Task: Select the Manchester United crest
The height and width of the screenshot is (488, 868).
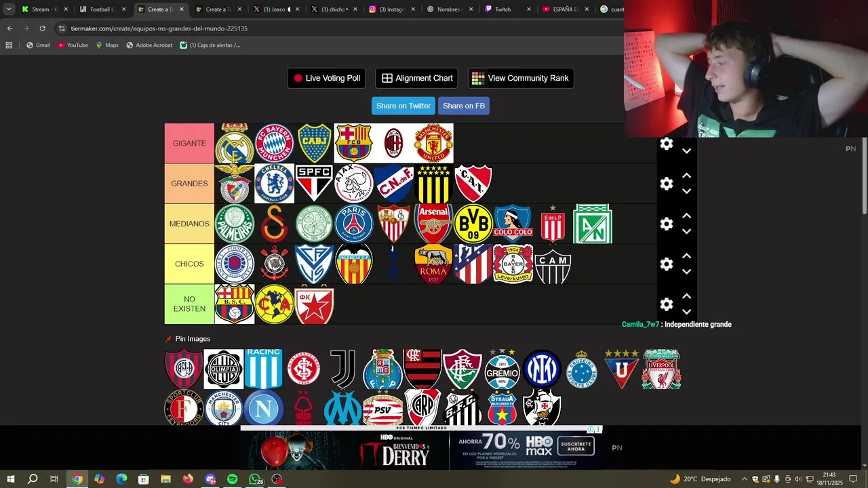Action: click(x=433, y=144)
